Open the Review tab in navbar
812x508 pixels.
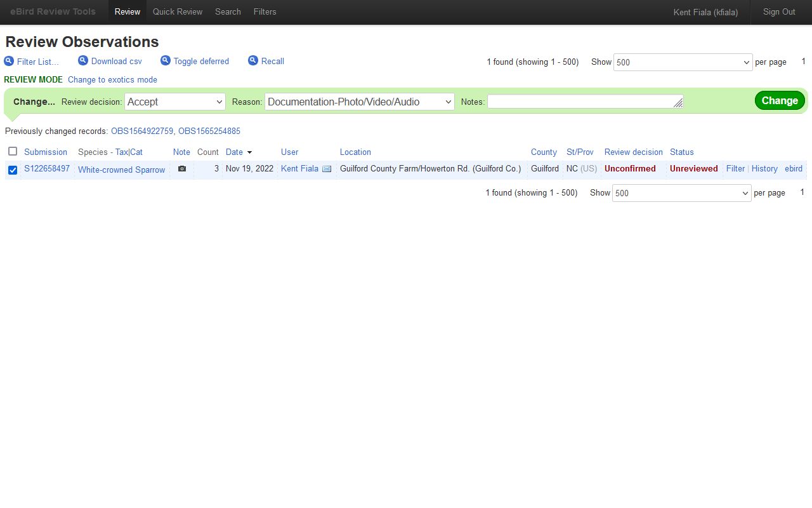[x=128, y=12]
